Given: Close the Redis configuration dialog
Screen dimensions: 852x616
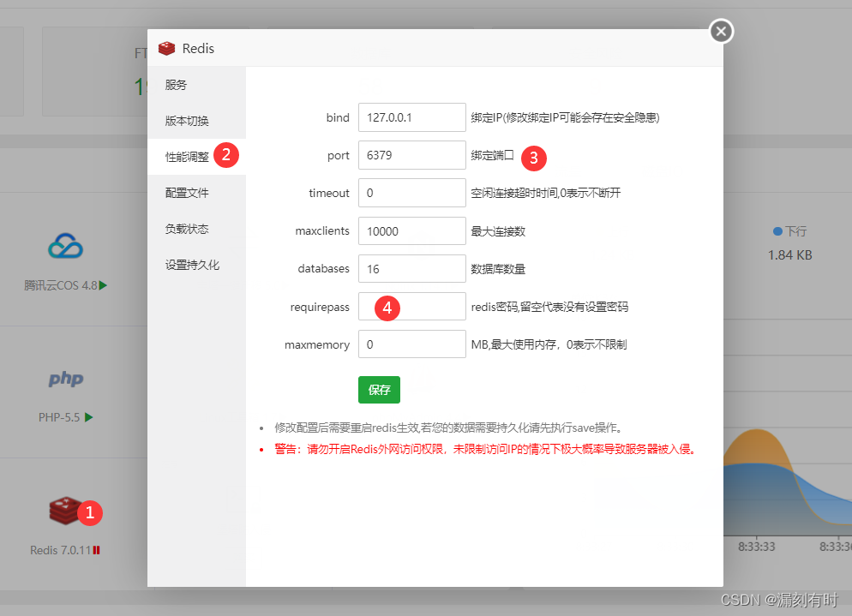Looking at the screenshot, I should tap(720, 31).
